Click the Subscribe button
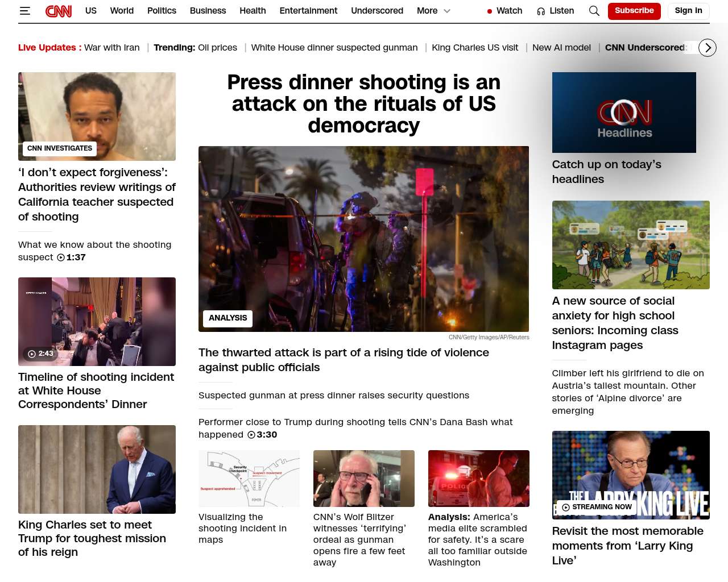This screenshot has height=582, width=728. 634,11
